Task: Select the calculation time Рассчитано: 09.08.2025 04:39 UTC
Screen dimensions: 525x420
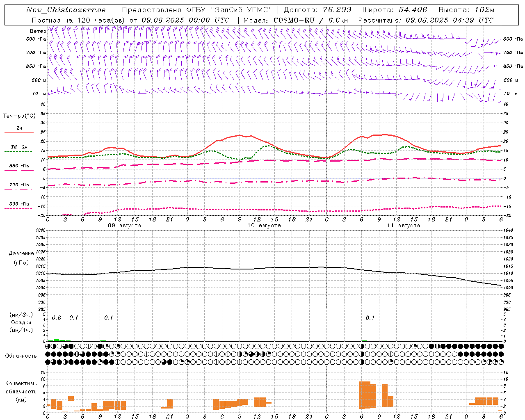Action: [426, 20]
